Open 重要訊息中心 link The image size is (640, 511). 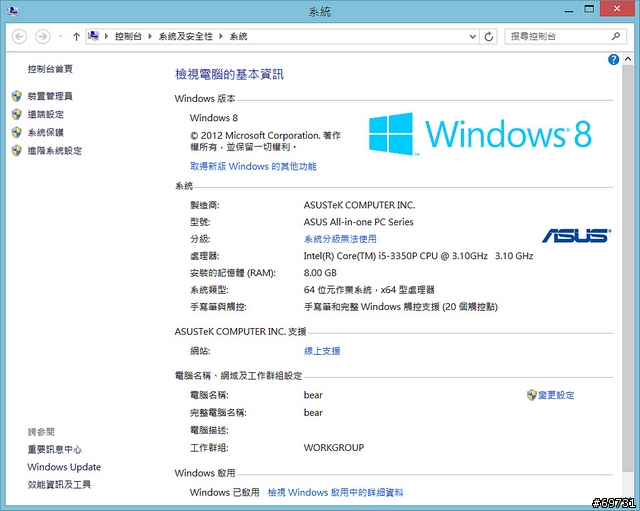(x=55, y=449)
